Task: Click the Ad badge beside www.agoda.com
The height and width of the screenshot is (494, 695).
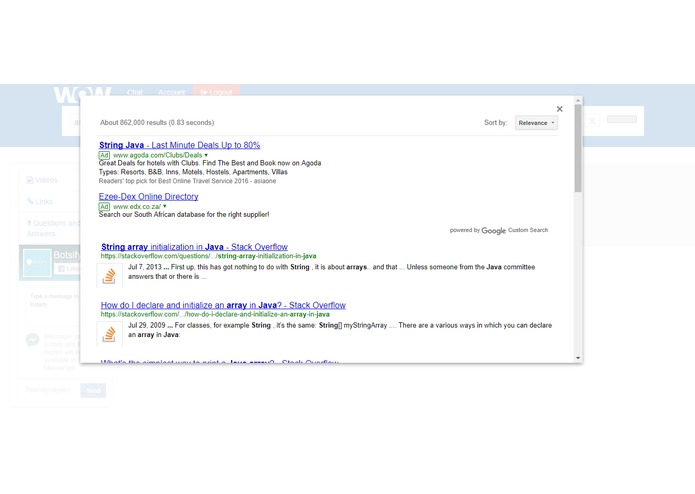Action: [104, 155]
